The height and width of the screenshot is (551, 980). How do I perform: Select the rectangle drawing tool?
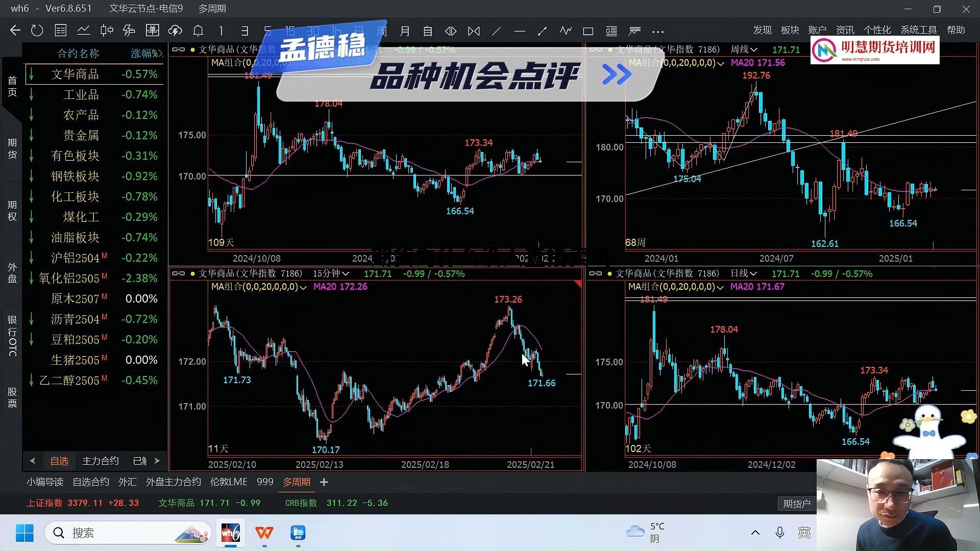[587, 30]
